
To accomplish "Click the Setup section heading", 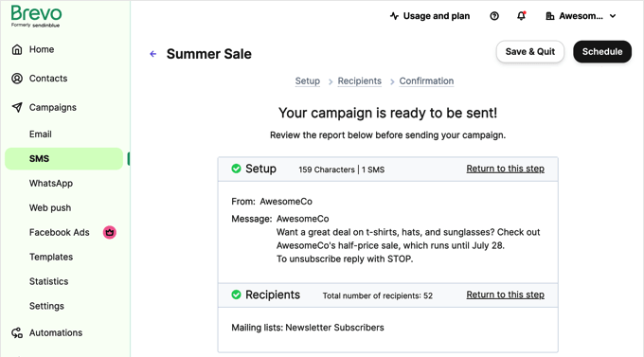I will point(260,169).
